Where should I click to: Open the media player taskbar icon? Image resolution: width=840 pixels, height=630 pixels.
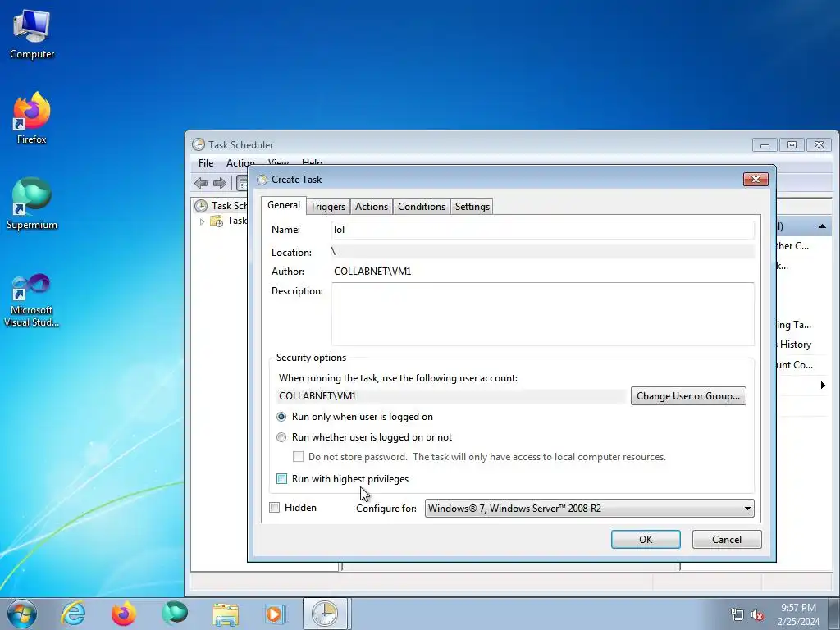coord(276,614)
